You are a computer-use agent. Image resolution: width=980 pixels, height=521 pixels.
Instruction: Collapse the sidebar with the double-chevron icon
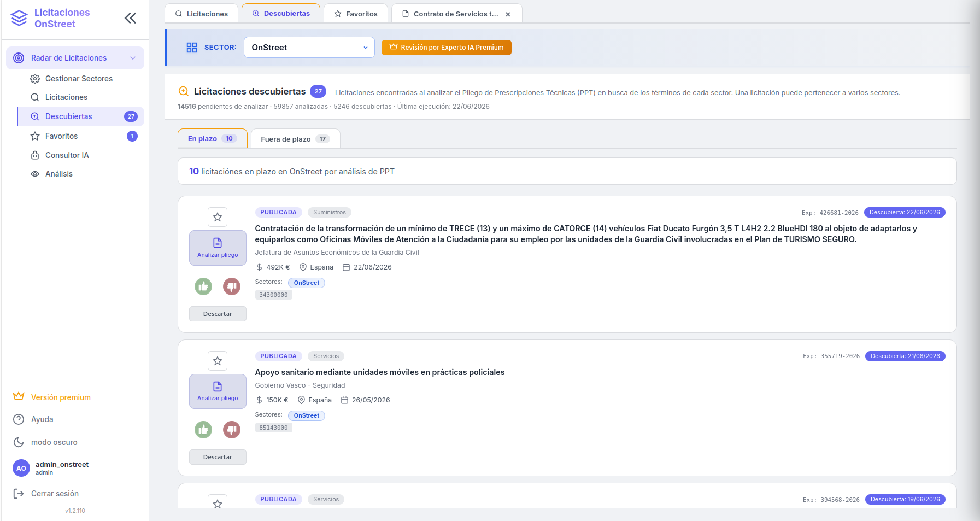coord(130,19)
